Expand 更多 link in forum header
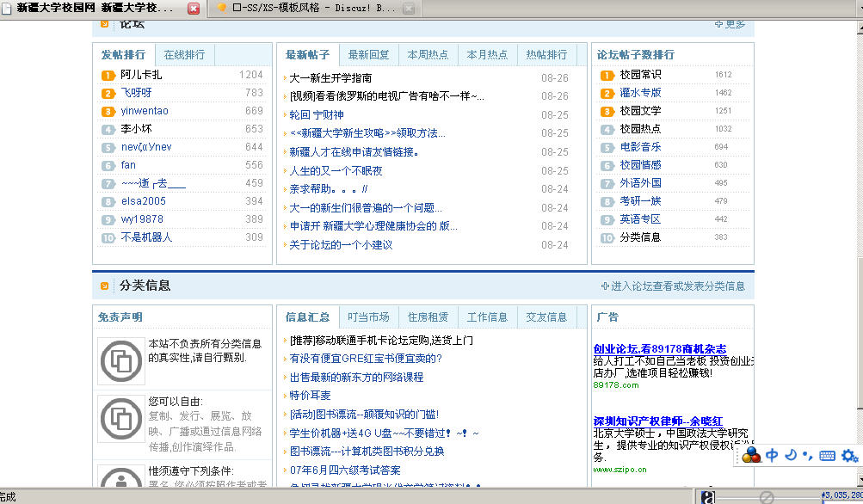 point(730,24)
